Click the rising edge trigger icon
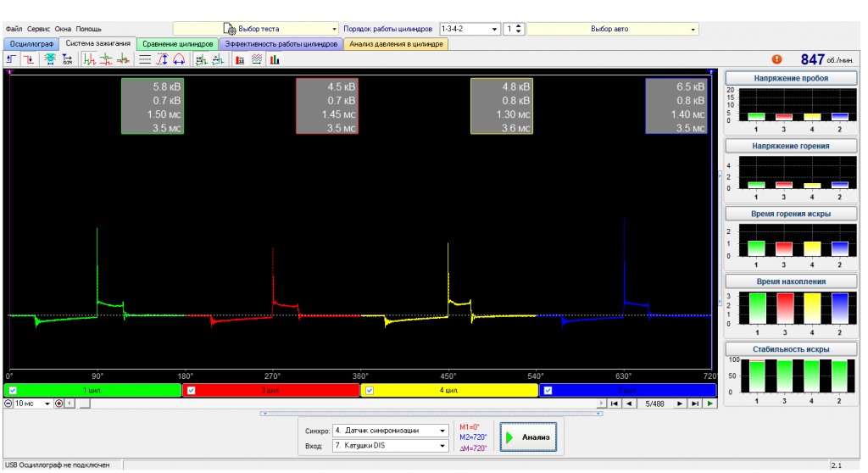 [12, 59]
